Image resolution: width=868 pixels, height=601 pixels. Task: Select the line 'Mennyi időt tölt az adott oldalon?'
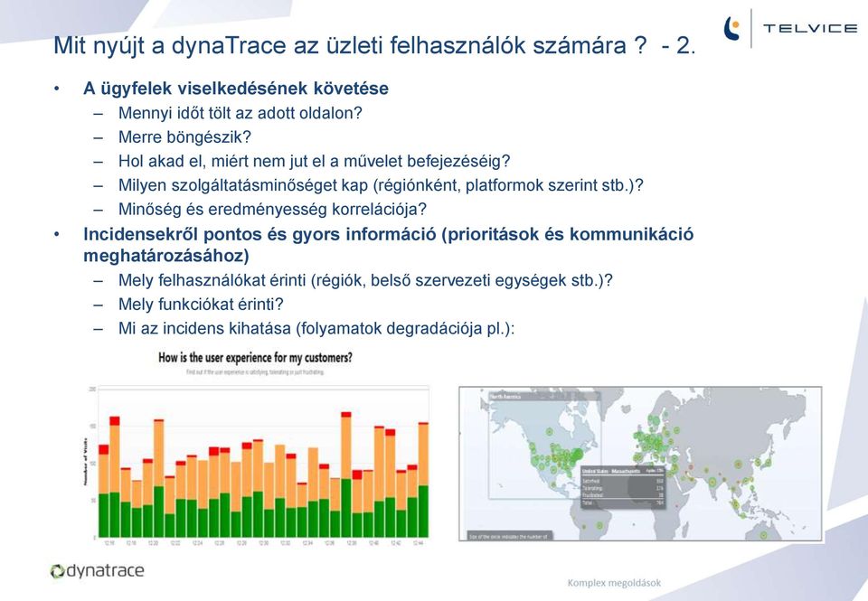pos(241,113)
